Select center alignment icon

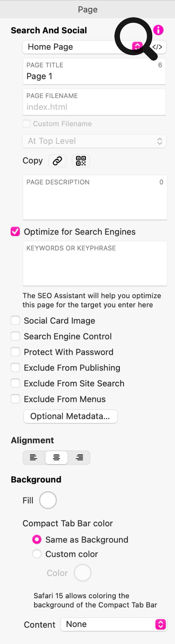[x=56, y=457]
